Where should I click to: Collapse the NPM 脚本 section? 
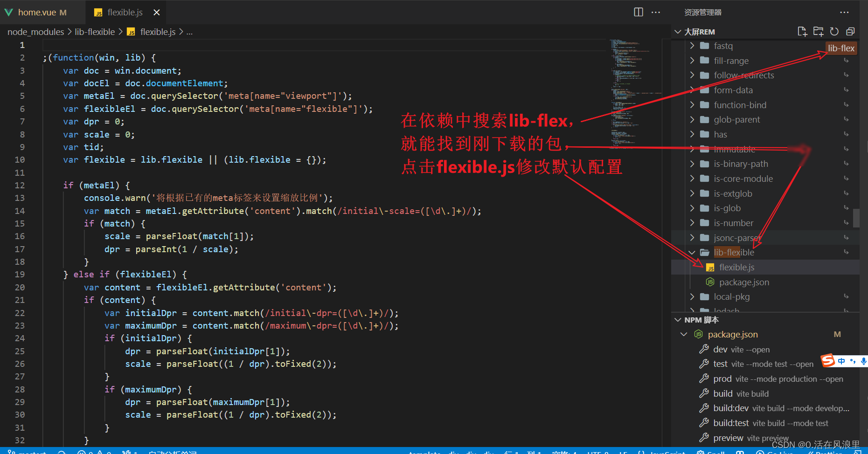[x=678, y=320]
